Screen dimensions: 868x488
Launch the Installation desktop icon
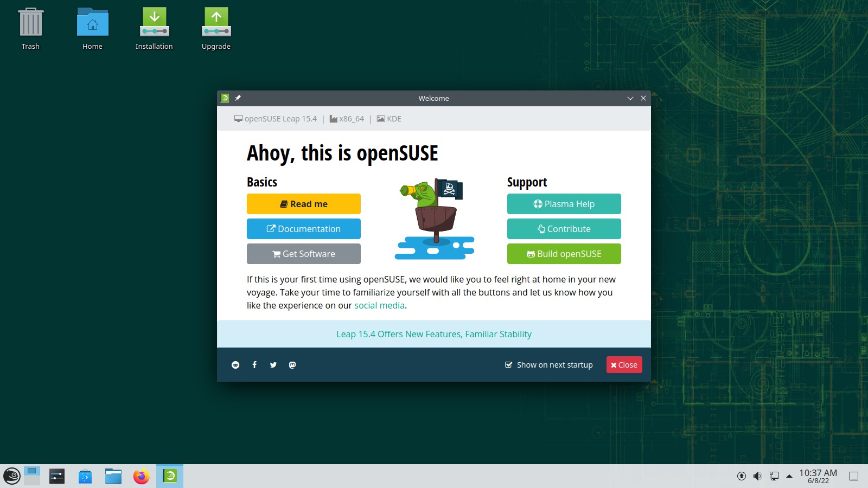pos(154,29)
